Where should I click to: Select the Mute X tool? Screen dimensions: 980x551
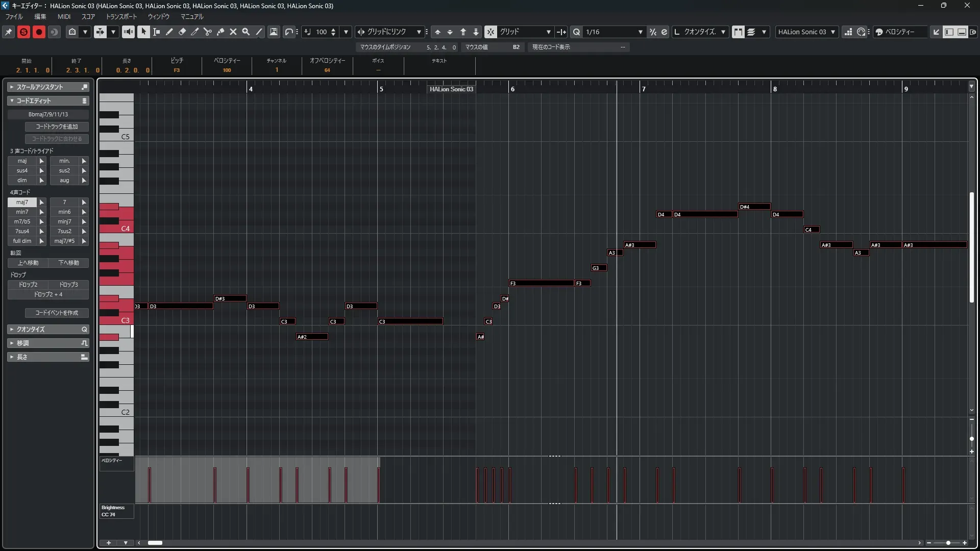coord(233,32)
